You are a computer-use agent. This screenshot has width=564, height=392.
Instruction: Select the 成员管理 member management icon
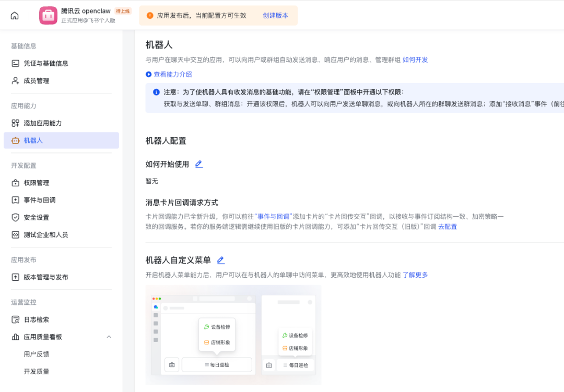pos(17,80)
